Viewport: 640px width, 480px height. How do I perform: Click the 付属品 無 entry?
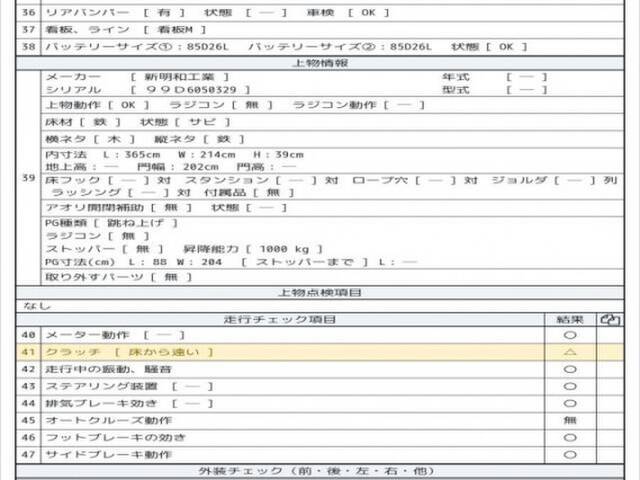249,193
